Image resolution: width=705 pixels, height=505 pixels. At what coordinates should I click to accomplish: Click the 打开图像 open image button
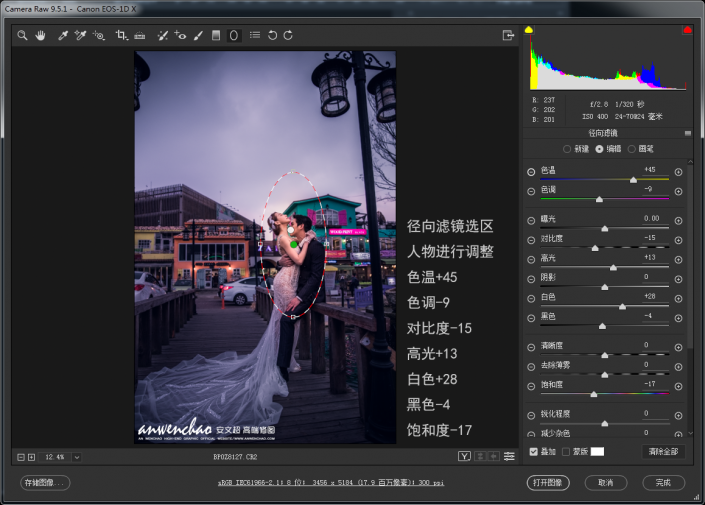click(x=548, y=483)
